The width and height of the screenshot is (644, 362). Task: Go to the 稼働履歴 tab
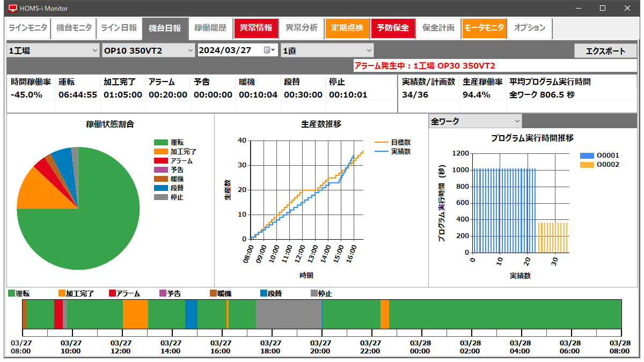coord(210,28)
